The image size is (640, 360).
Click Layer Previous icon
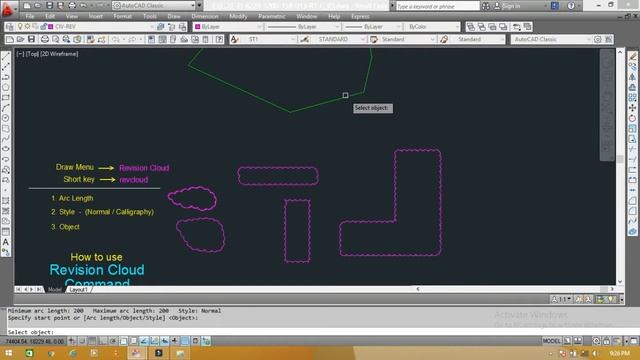click(x=171, y=27)
